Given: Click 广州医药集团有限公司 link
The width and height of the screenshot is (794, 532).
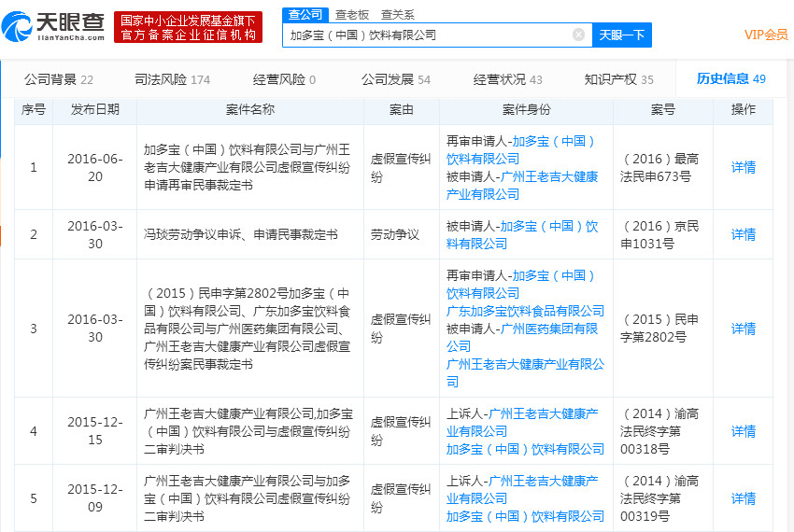Looking at the screenshot, I should coord(522,338).
